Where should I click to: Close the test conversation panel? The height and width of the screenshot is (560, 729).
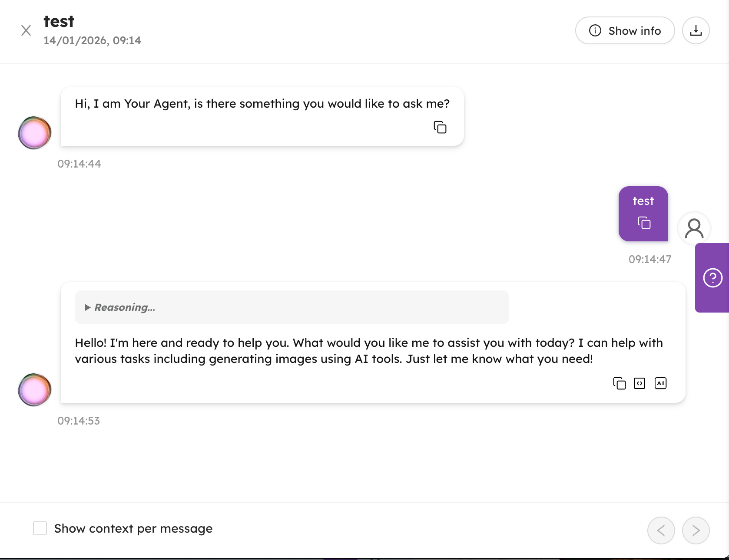click(x=26, y=30)
